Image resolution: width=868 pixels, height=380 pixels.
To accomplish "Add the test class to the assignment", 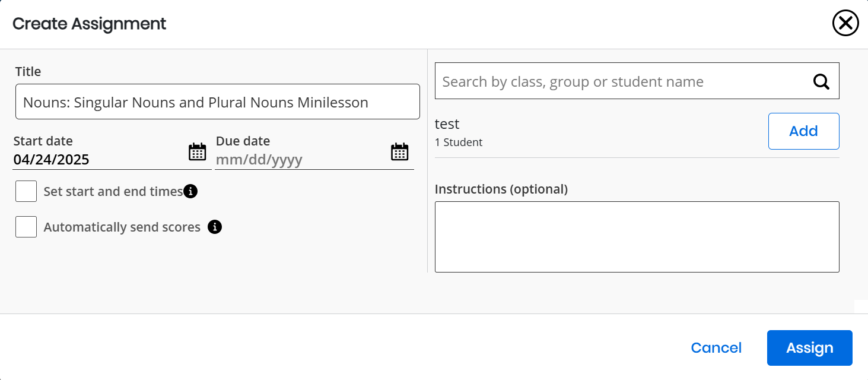I will point(804,131).
